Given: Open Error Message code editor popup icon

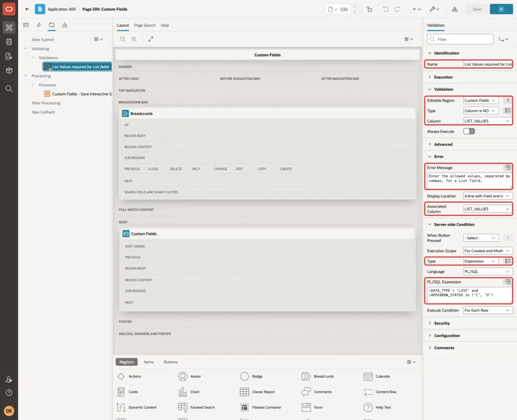Looking at the screenshot, I should click(508, 168).
